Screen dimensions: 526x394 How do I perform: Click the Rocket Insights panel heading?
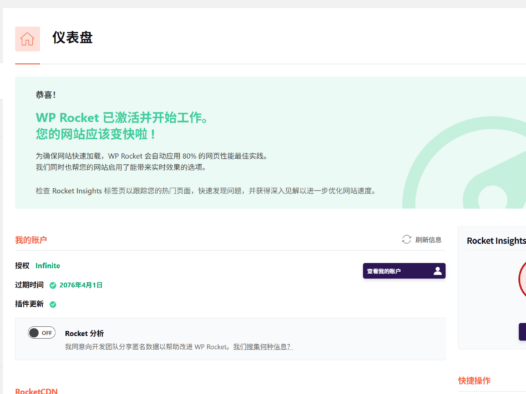[x=496, y=241]
